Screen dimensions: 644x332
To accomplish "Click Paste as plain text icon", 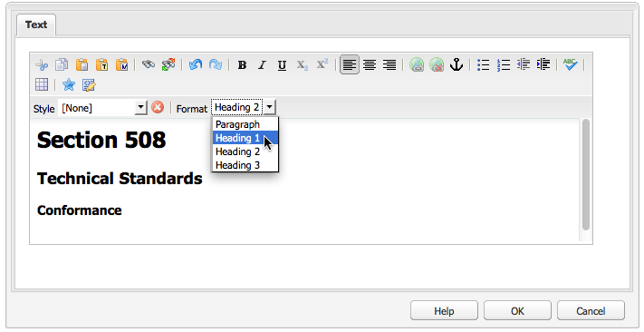I will (101, 65).
